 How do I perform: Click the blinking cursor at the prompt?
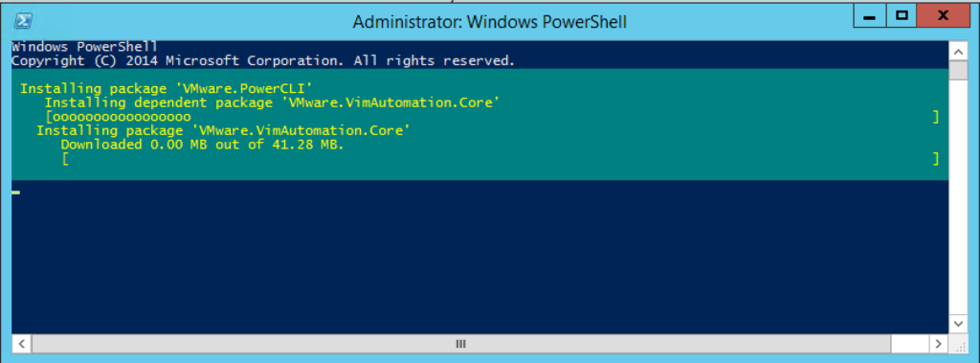[x=15, y=193]
